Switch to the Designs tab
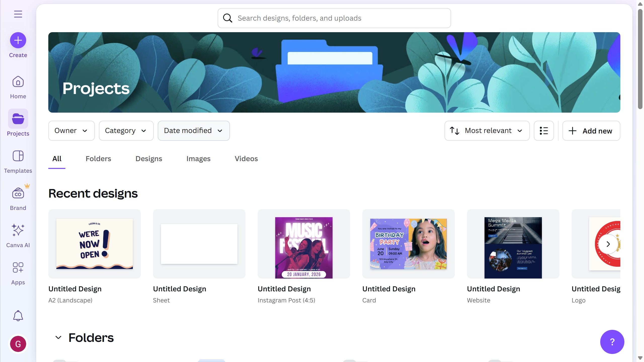The image size is (644, 362). click(x=149, y=159)
